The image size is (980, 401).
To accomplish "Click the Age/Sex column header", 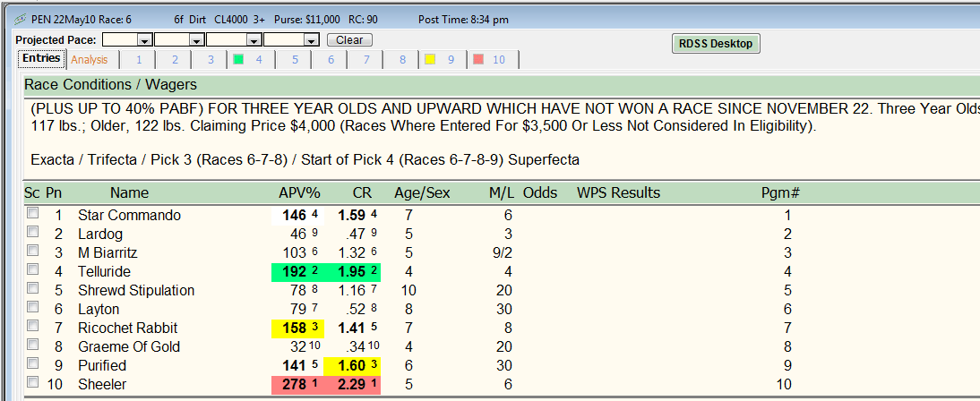I will (422, 193).
